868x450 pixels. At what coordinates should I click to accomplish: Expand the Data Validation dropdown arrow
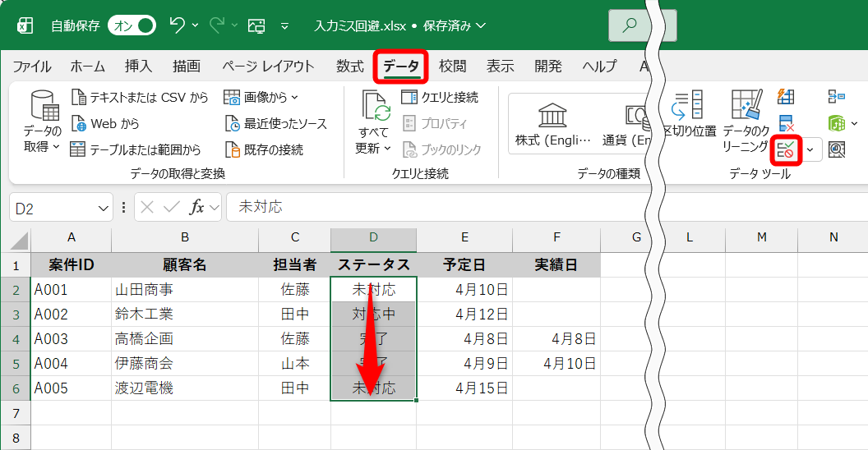point(810,149)
